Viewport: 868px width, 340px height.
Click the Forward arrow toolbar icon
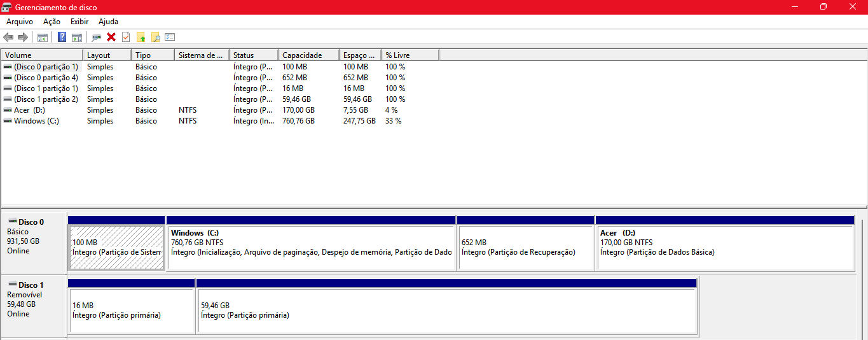click(23, 37)
